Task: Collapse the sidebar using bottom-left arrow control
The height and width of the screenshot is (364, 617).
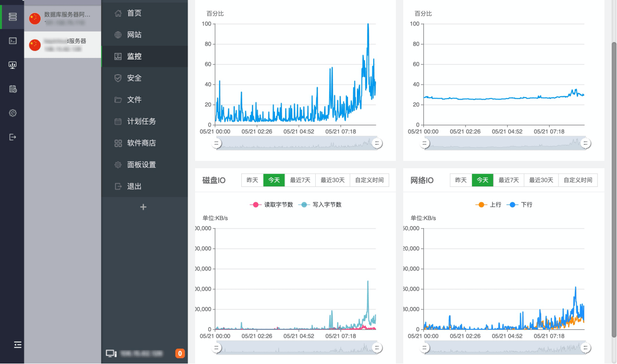Action: click(x=18, y=344)
